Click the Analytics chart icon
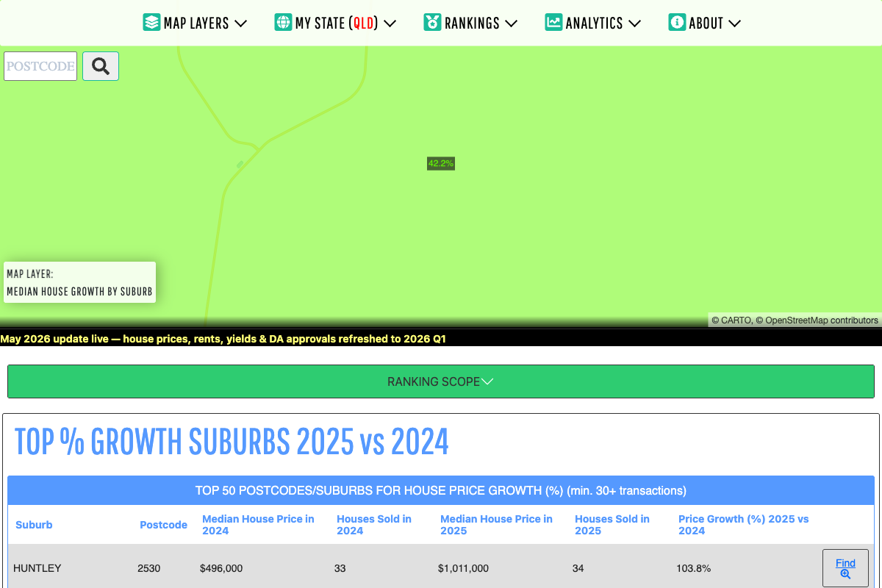Image resolution: width=882 pixels, height=588 pixels. click(553, 23)
